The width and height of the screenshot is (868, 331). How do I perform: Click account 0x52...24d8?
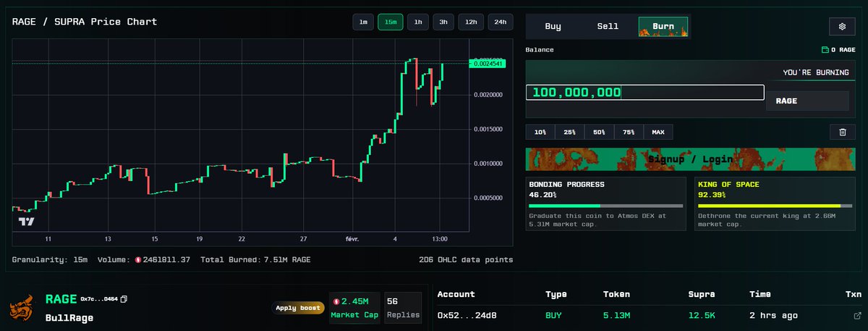[467, 316]
